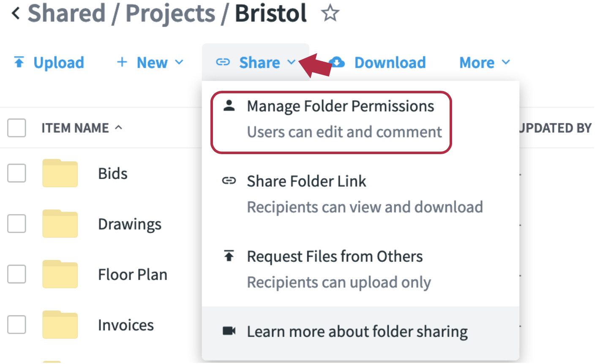Click the Drawings folder icon

coord(60,224)
